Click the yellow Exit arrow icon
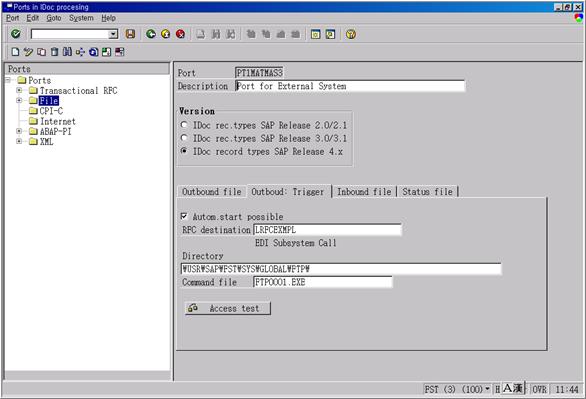 (166, 34)
